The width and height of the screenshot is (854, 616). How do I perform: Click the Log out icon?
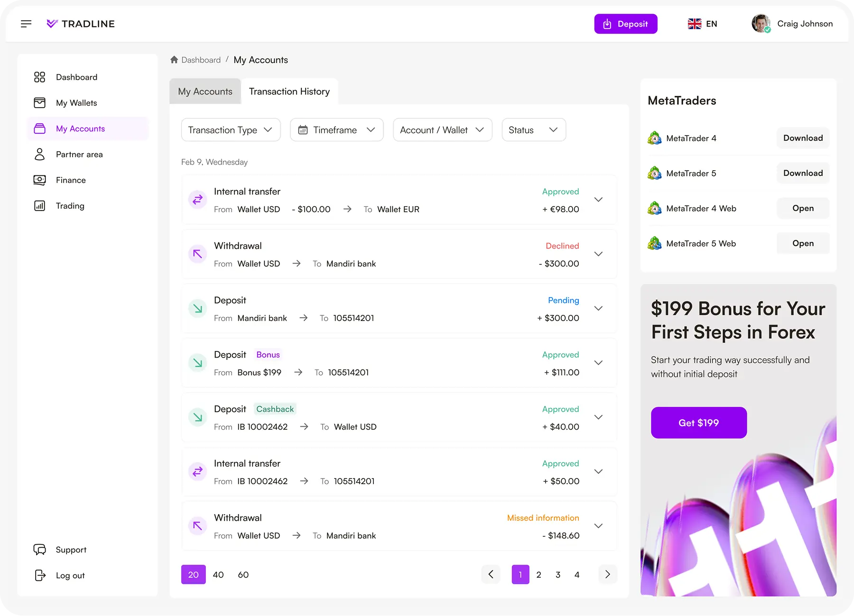click(x=40, y=575)
